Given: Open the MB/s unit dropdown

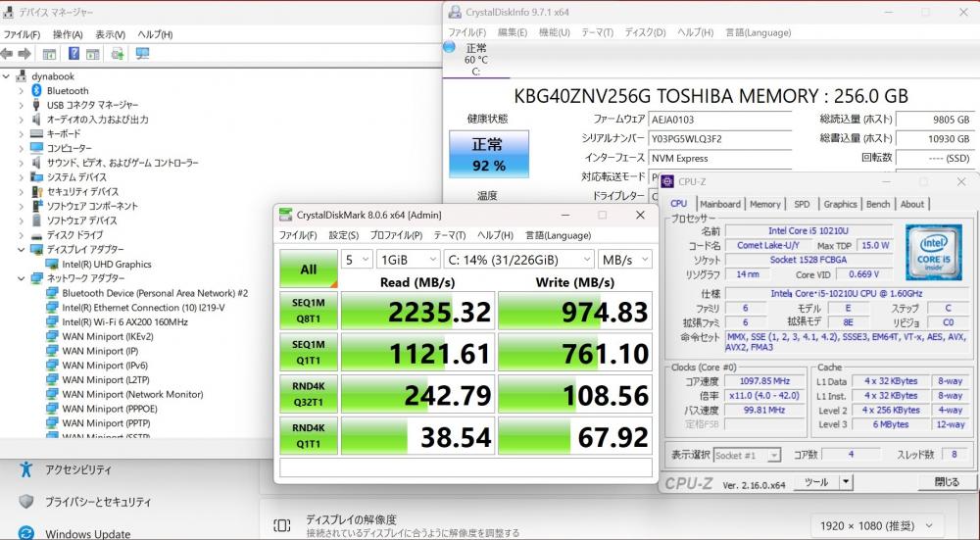Looking at the screenshot, I should (x=624, y=260).
